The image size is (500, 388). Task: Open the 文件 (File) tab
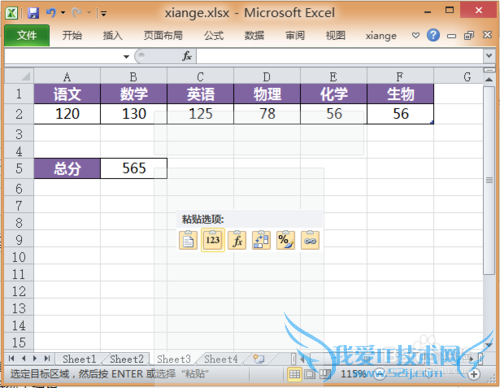pyautogui.click(x=27, y=35)
